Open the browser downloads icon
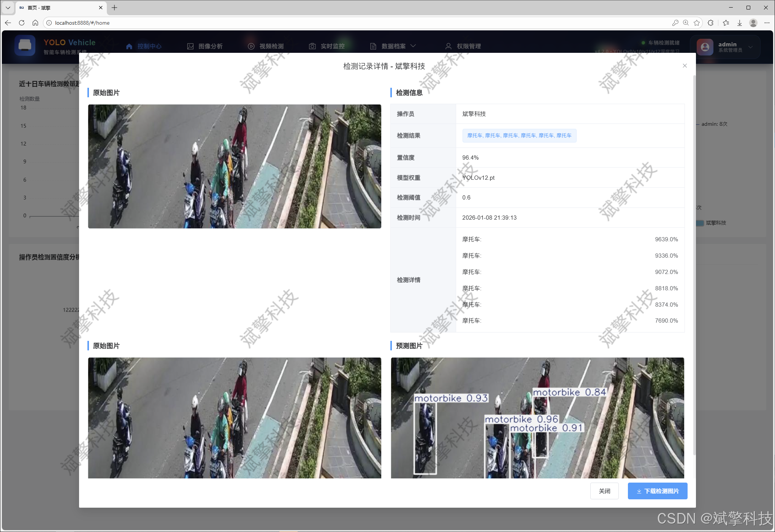 click(739, 23)
